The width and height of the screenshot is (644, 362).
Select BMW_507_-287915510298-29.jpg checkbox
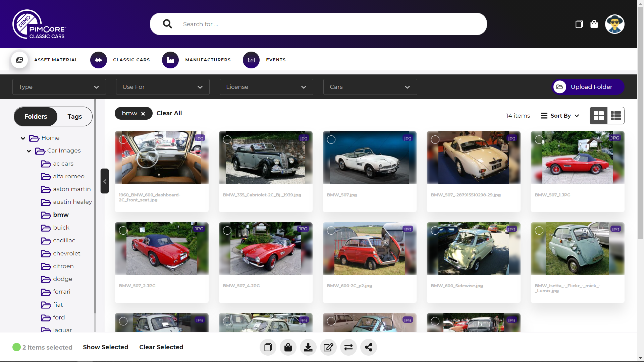tap(435, 140)
